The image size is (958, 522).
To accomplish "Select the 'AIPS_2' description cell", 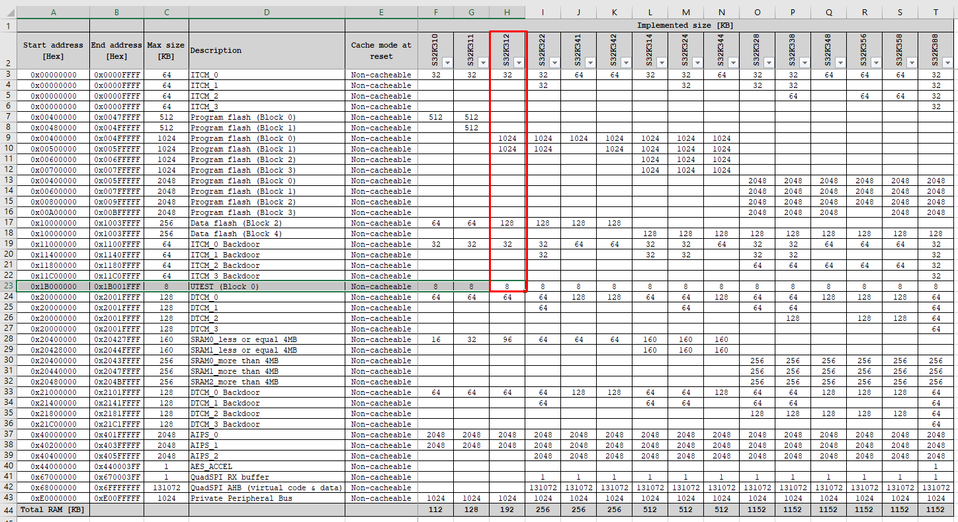I will pos(267,456).
